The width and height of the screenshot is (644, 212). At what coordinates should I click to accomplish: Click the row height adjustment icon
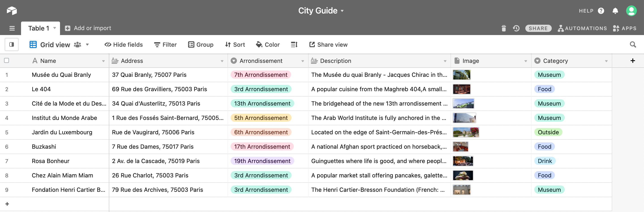click(294, 44)
